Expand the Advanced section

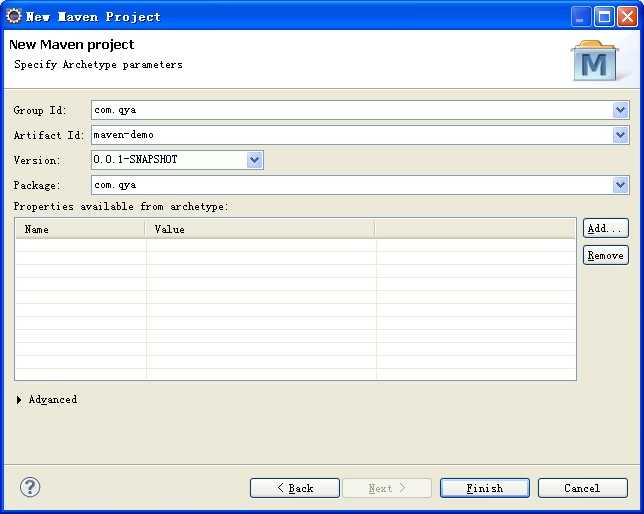point(19,400)
